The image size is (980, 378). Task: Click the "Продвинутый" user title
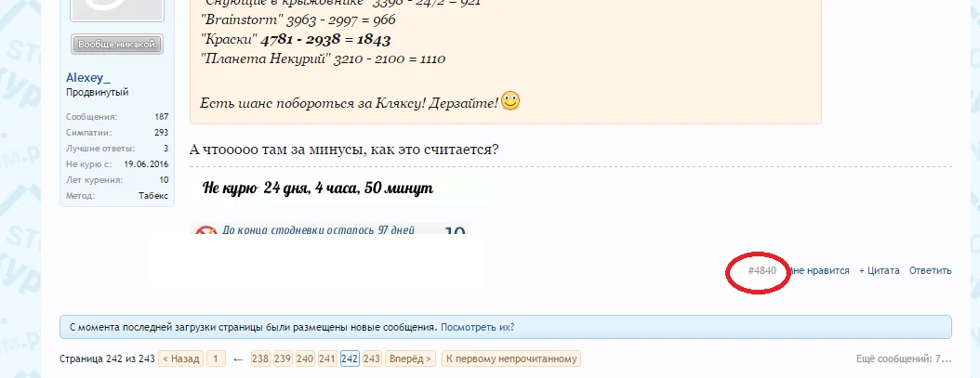[98, 93]
